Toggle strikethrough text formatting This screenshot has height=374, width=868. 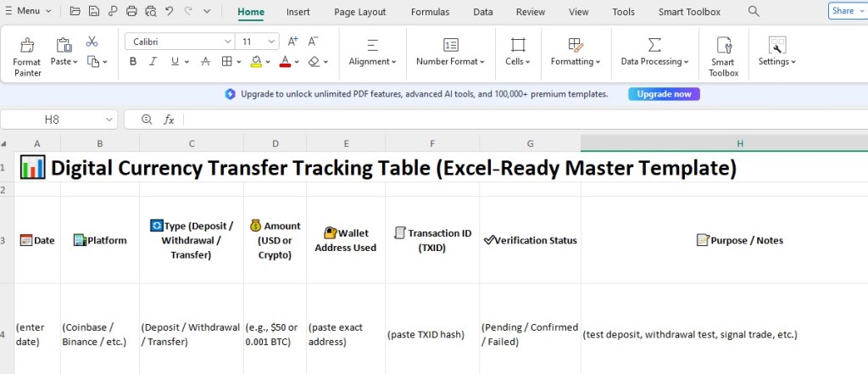coord(203,61)
